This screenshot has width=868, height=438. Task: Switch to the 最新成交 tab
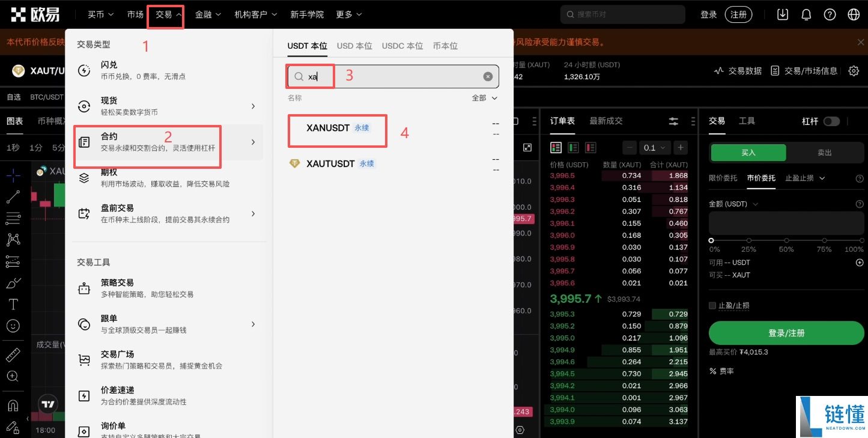coord(606,121)
